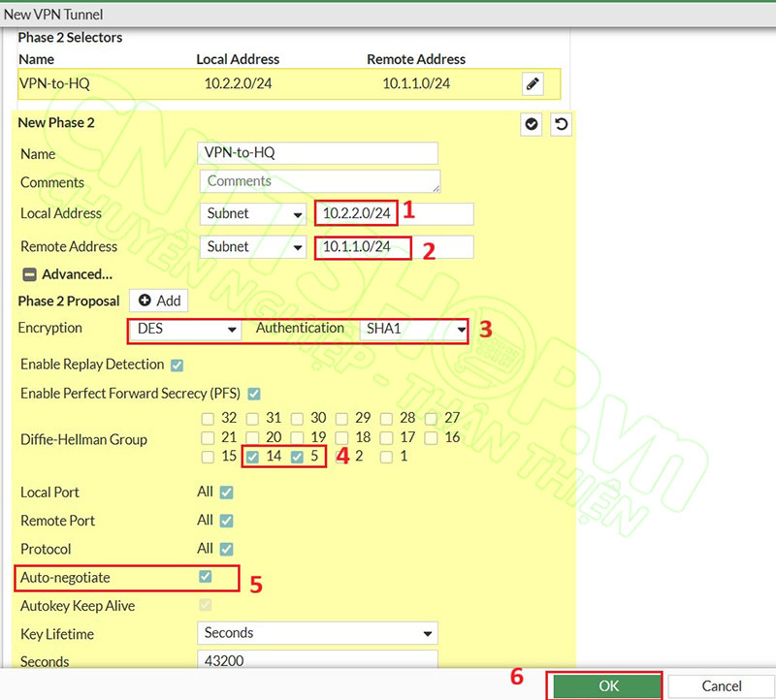Click Add button for Phase 2 Proposal
Viewport: 776px width, 700px height.
coord(158,302)
